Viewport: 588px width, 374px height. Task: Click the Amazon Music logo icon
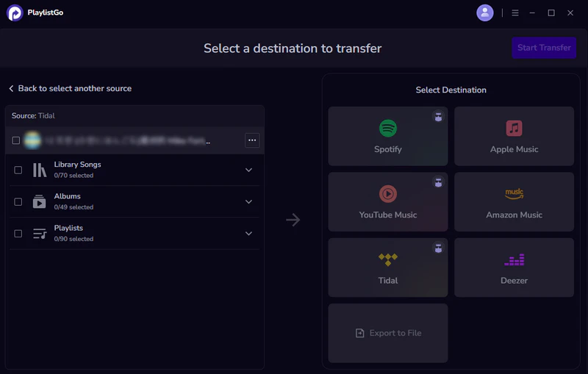coord(514,194)
